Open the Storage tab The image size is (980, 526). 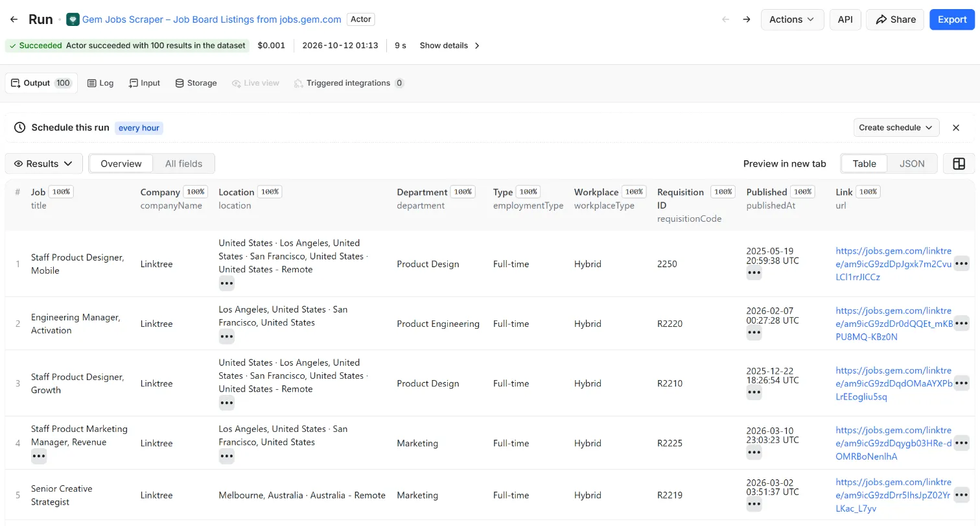point(196,83)
